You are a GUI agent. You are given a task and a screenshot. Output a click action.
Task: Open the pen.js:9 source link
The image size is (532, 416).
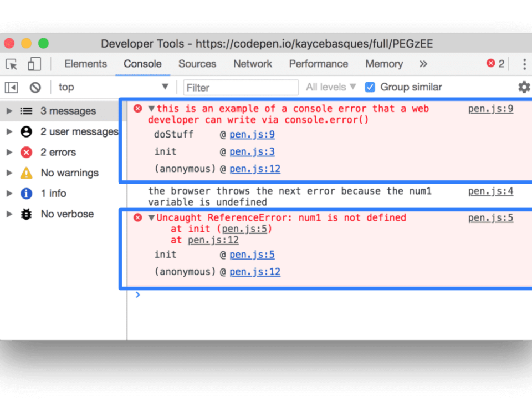tap(490, 108)
